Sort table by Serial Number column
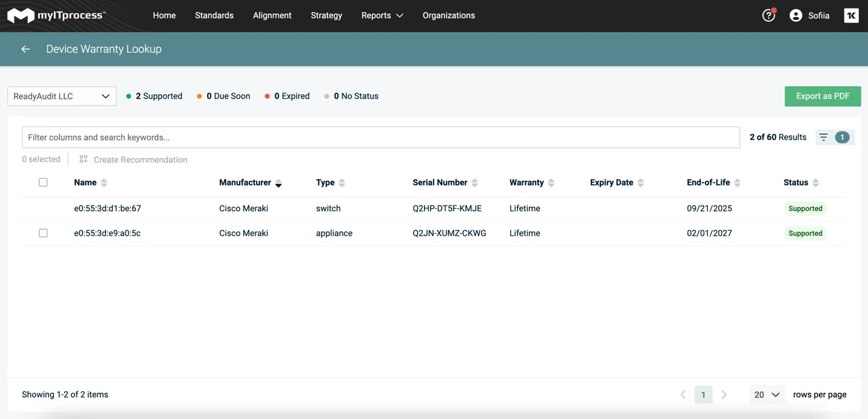 coord(474,183)
